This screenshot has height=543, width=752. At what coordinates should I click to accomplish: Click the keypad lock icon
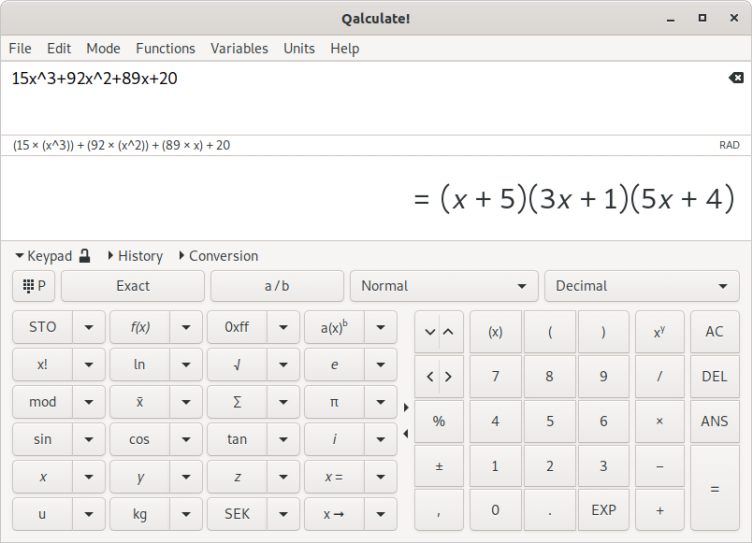85,256
